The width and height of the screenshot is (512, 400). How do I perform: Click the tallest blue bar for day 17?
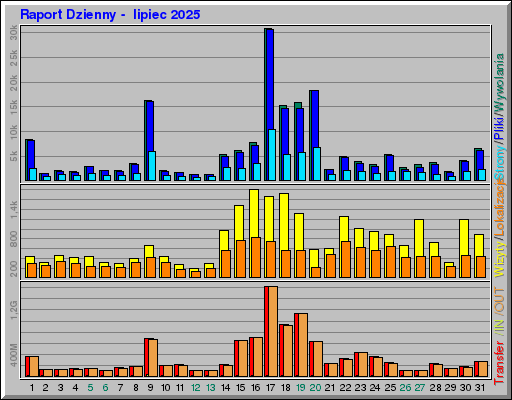click(x=270, y=79)
